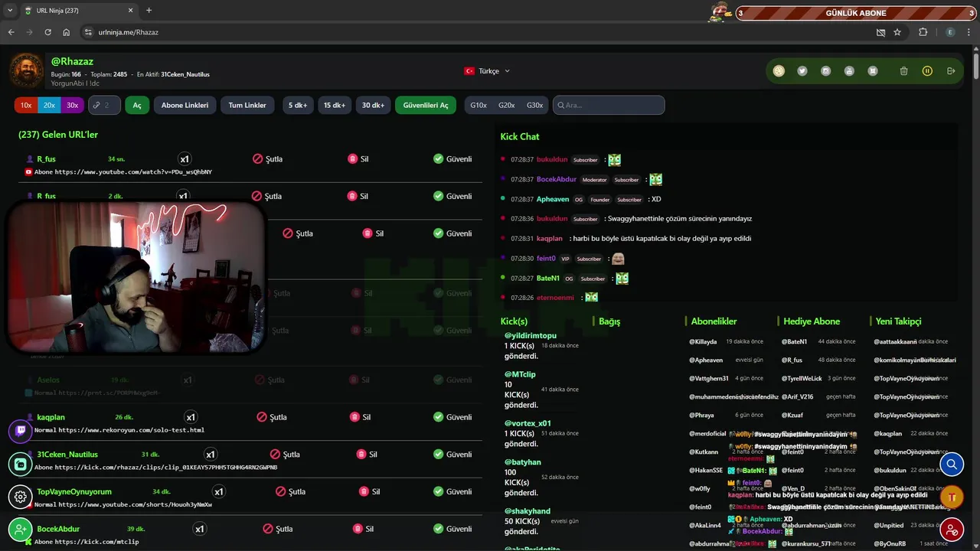The image size is (980, 551).
Task: Click the orange T floating button
Action: [x=952, y=497]
